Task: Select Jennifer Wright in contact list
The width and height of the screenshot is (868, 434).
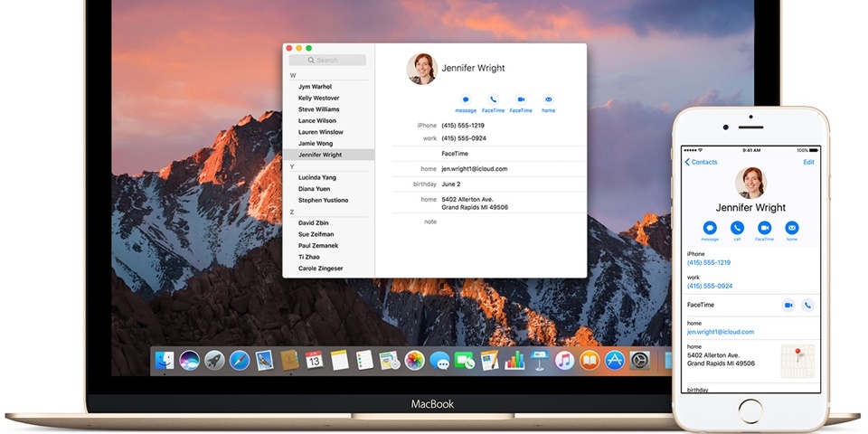Action: [328, 155]
